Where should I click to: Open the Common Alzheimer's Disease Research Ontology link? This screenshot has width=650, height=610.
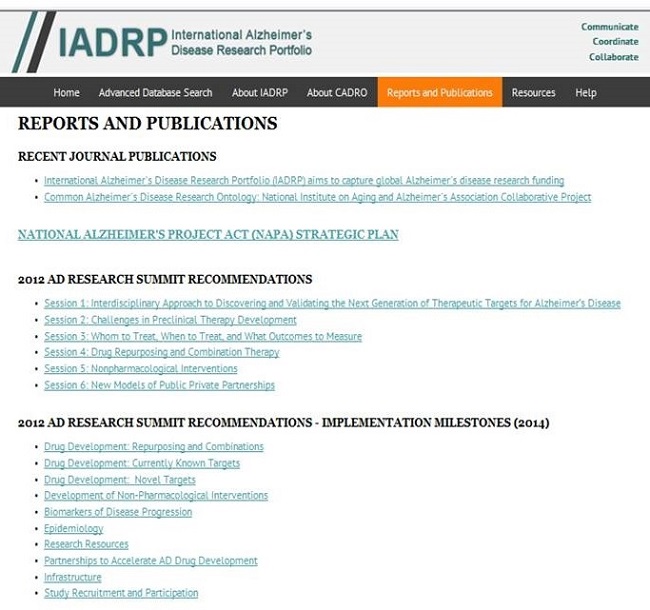pos(317,197)
